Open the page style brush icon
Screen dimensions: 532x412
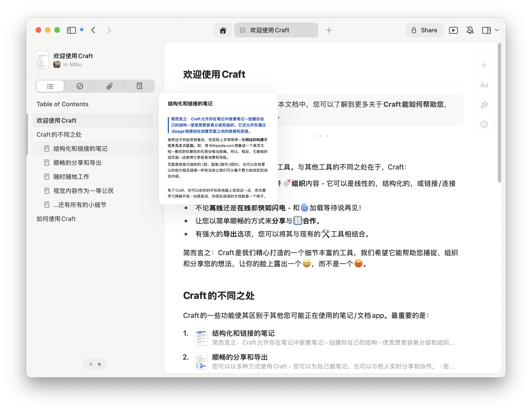click(x=484, y=105)
